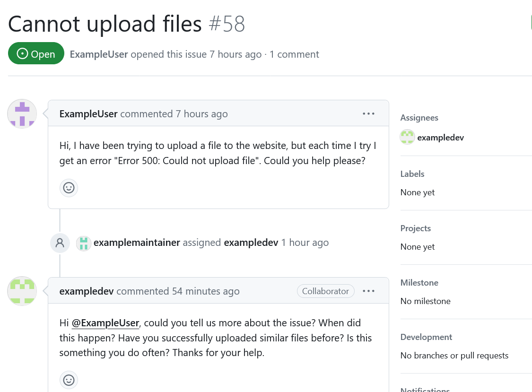Screen dimensions: 532x392
Task: Expand the Labels sidebar section
Action: point(412,174)
